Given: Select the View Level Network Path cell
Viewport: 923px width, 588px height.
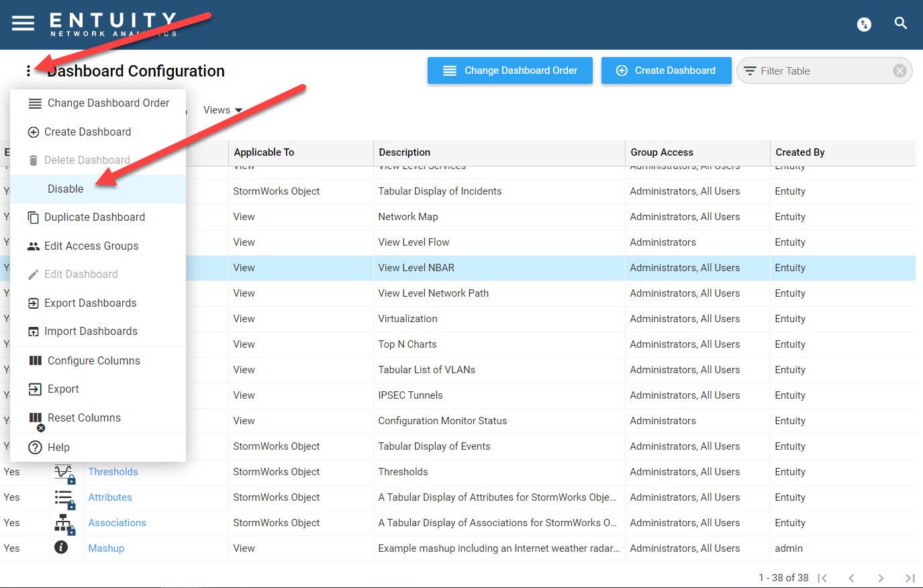Looking at the screenshot, I should point(499,293).
